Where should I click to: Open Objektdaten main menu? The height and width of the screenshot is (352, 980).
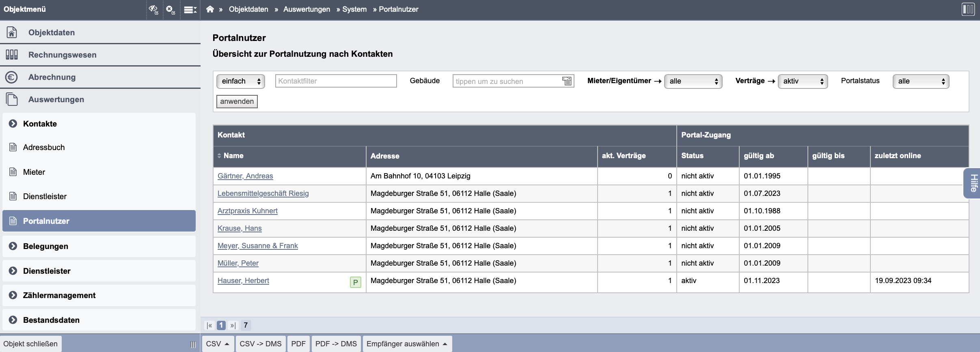coord(100,32)
